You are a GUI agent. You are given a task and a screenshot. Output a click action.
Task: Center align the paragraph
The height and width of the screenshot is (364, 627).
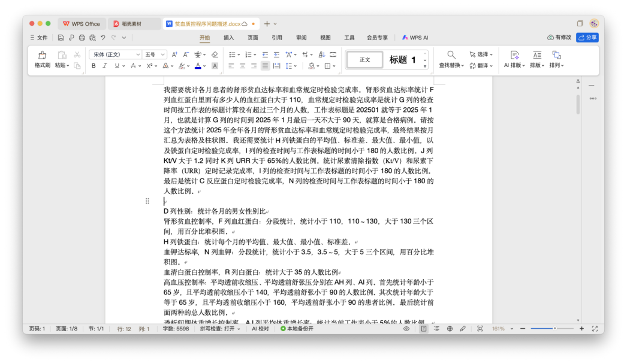tap(242, 66)
